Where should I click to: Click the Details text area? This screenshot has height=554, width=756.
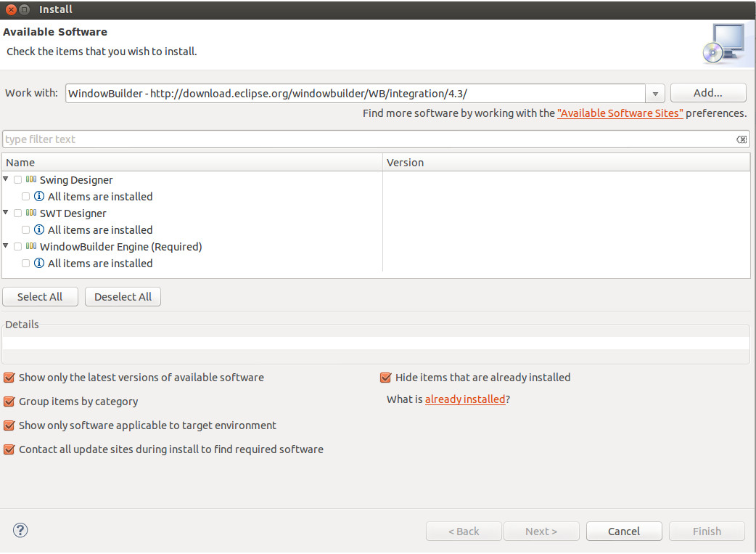tap(376, 343)
